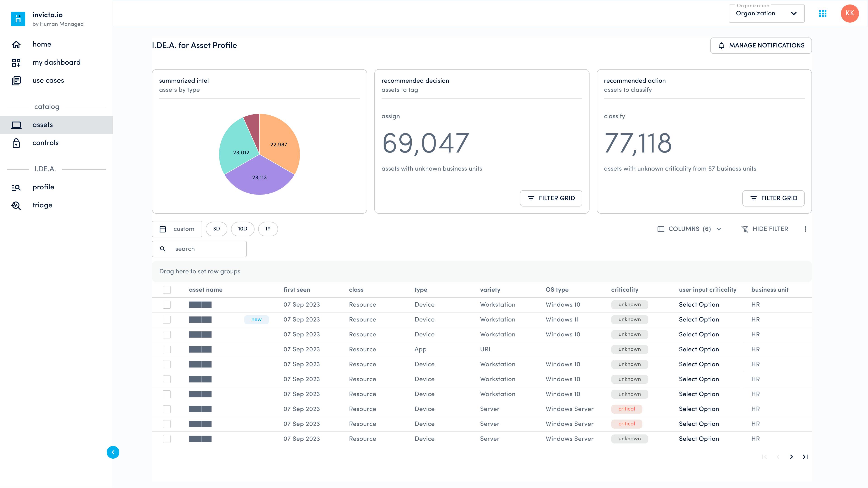Click the search input field
868x488 pixels.
(199, 249)
